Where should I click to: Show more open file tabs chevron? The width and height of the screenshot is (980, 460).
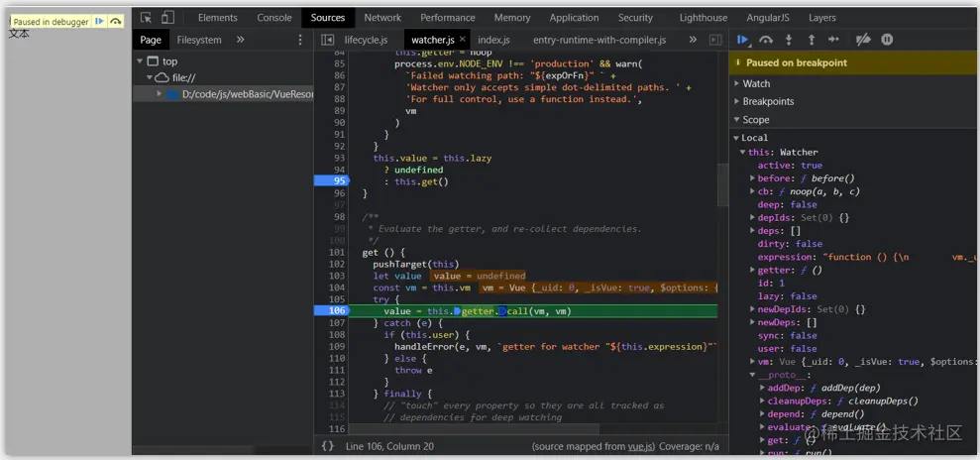click(x=693, y=40)
